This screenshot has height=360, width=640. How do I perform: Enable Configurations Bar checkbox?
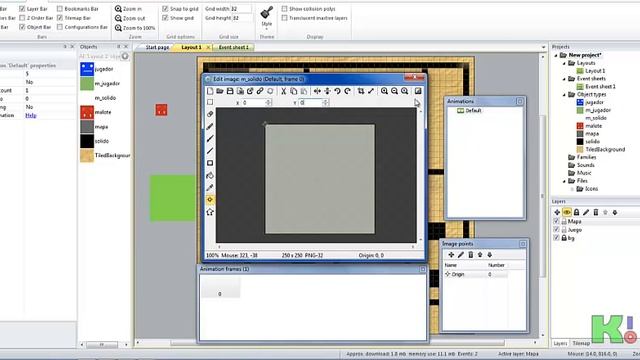pyautogui.click(x=60, y=27)
